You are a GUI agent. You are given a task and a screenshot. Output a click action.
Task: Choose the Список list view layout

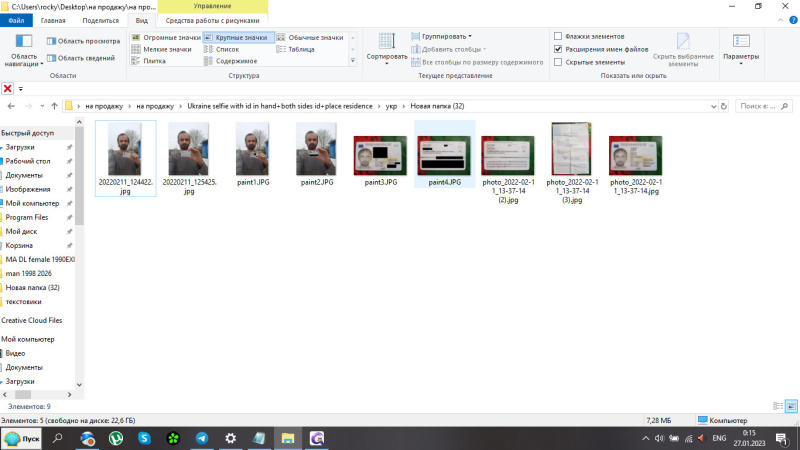pos(228,49)
